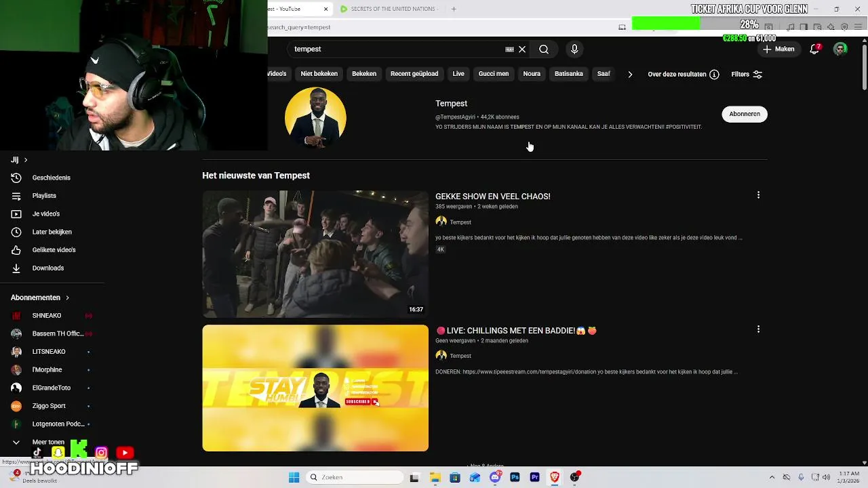Open Task View on the taskbar
The height and width of the screenshot is (488, 868).
[x=414, y=478]
